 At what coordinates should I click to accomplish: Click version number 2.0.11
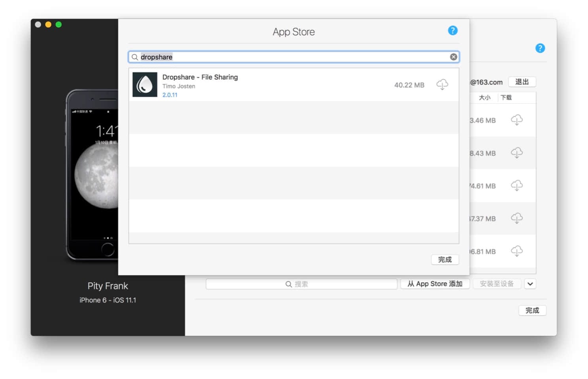pos(170,95)
